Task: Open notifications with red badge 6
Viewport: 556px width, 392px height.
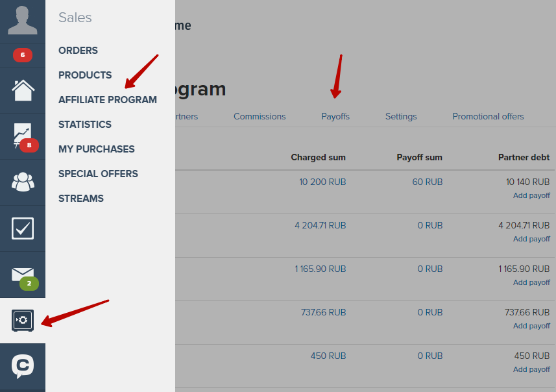Action: click(23, 55)
